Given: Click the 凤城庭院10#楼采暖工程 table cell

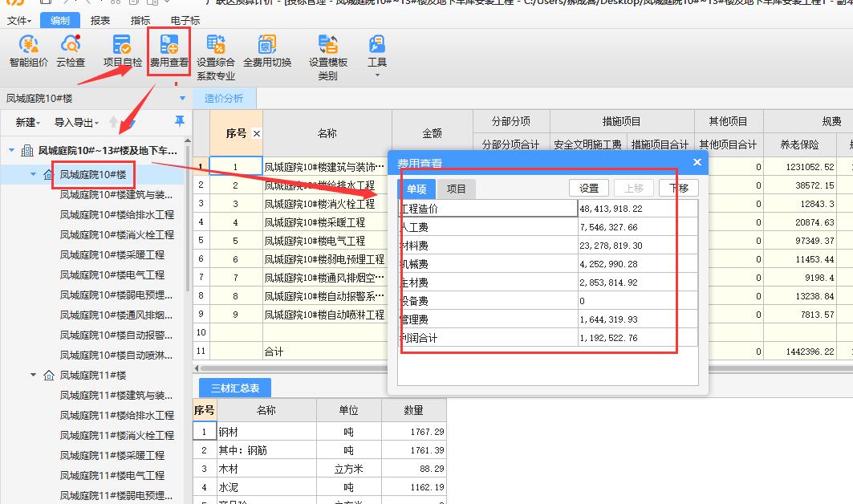Looking at the screenshot, I should pos(326,222).
